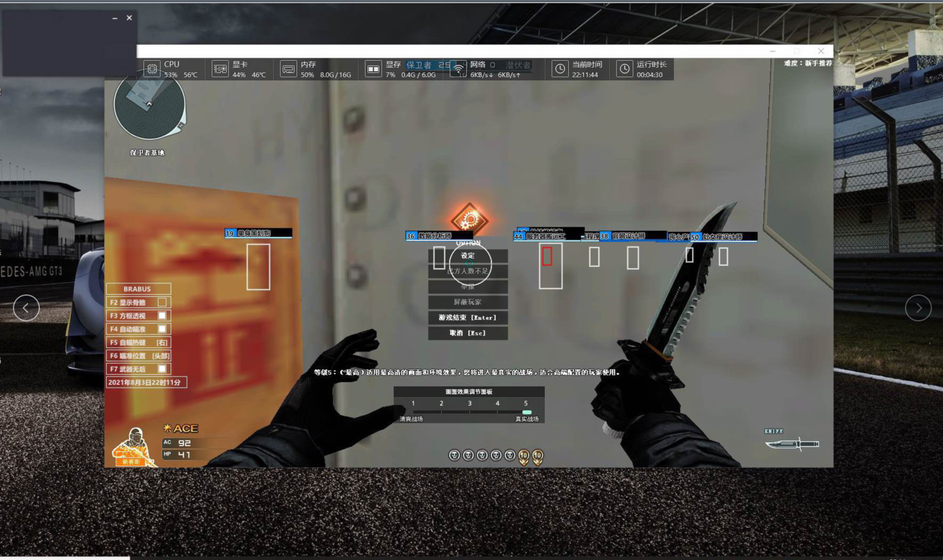The width and height of the screenshot is (943, 560).
Task: Click the 游戏结束 [Enter] button
Action: (468, 318)
